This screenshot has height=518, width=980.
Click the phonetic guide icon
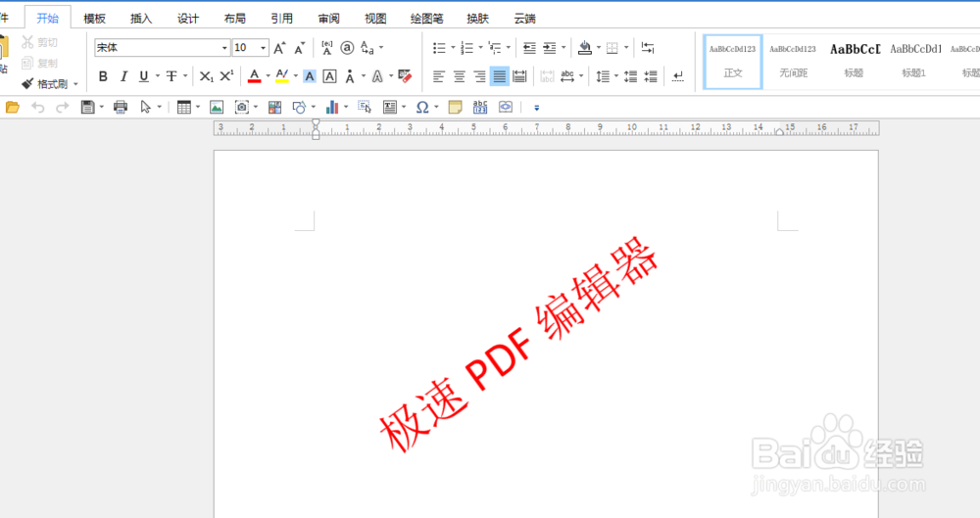[327, 47]
